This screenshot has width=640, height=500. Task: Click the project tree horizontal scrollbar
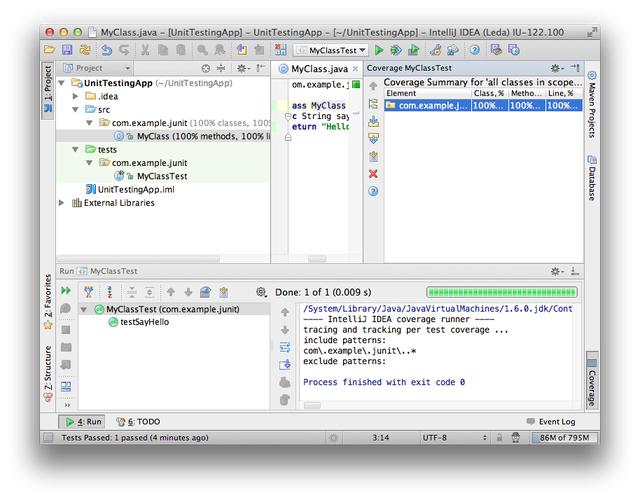pyautogui.click(x=139, y=259)
